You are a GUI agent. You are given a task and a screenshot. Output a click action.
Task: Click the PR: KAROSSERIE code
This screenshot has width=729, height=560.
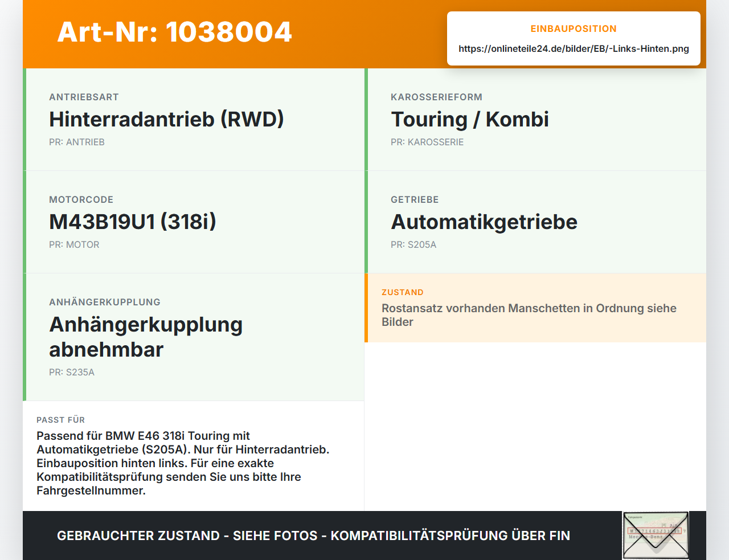(x=427, y=142)
